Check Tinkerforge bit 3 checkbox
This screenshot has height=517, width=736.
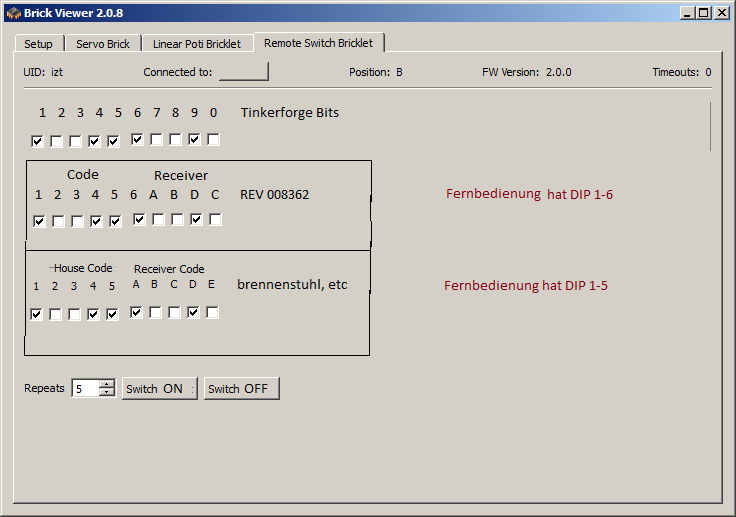[75, 141]
